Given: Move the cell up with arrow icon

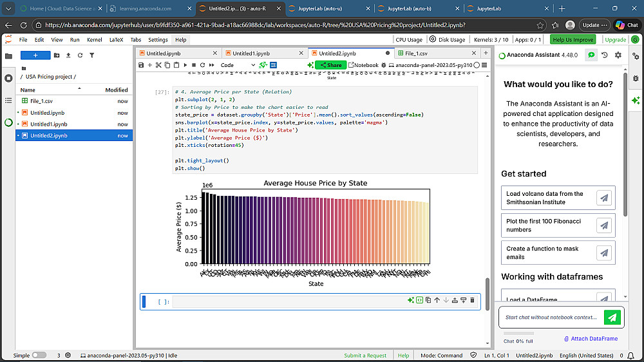Looking at the screenshot, I should [x=437, y=300].
